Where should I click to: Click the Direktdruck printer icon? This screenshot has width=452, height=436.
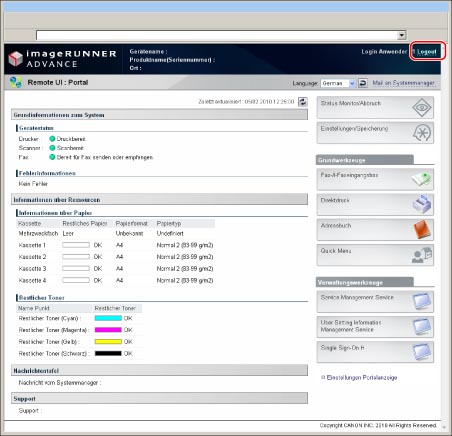(422, 204)
